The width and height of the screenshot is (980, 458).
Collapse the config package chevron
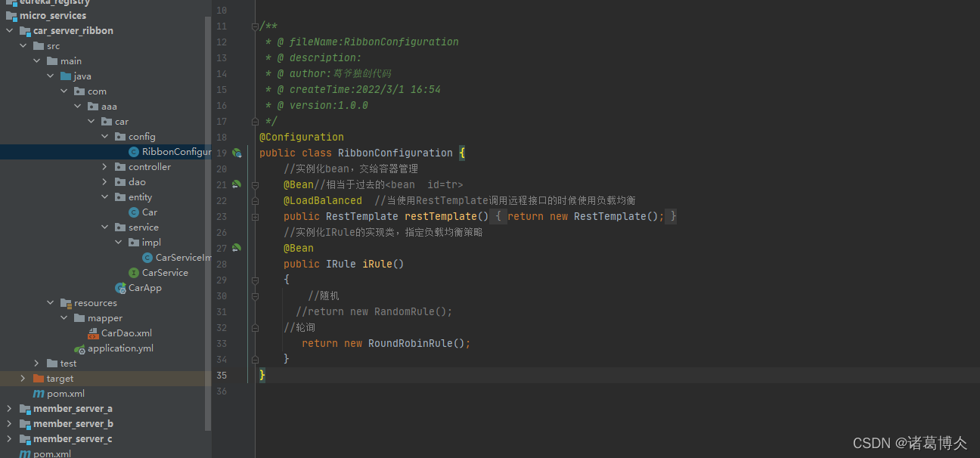coord(104,137)
